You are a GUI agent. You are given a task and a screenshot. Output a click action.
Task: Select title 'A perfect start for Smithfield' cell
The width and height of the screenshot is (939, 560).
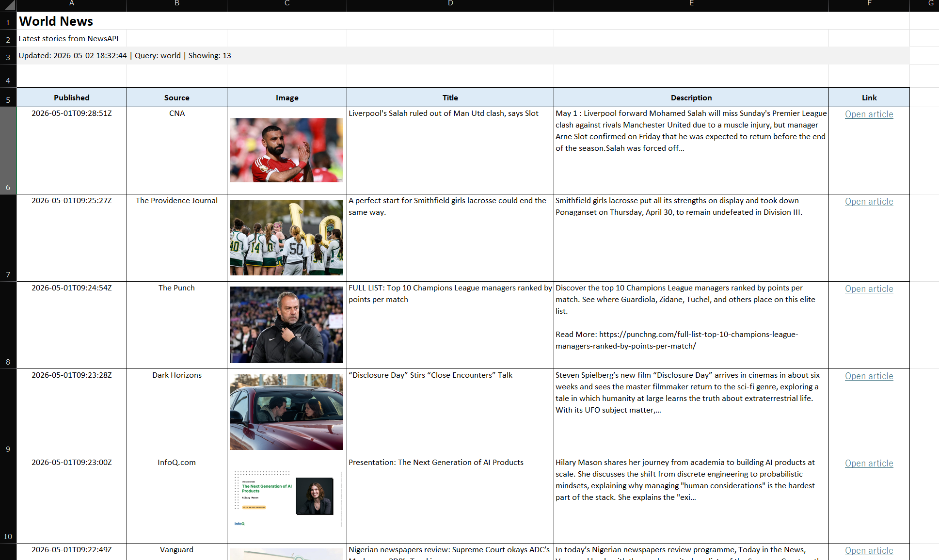450,238
